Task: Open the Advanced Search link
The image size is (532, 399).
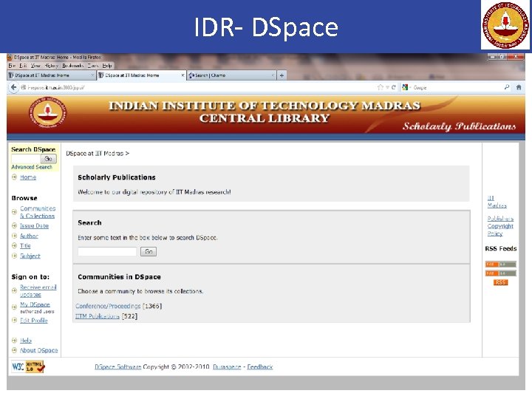Action: point(32,167)
